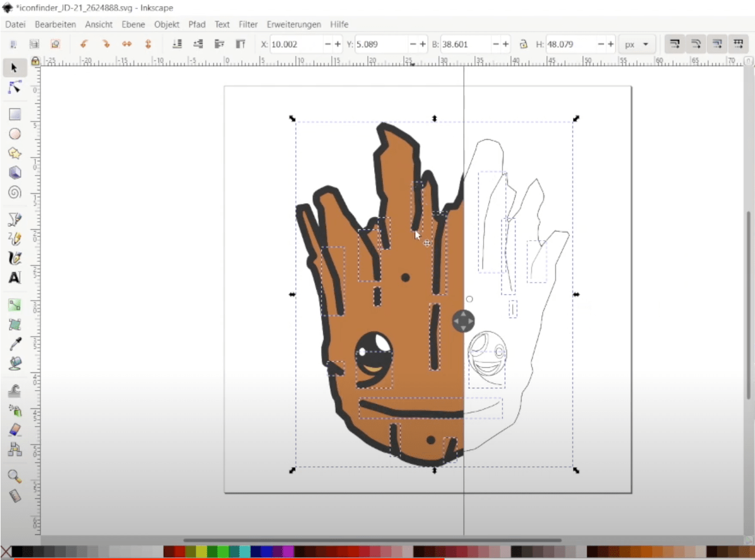Toggle the width/height ratio lock
This screenshot has width=755, height=560.
[x=523, y=44]
